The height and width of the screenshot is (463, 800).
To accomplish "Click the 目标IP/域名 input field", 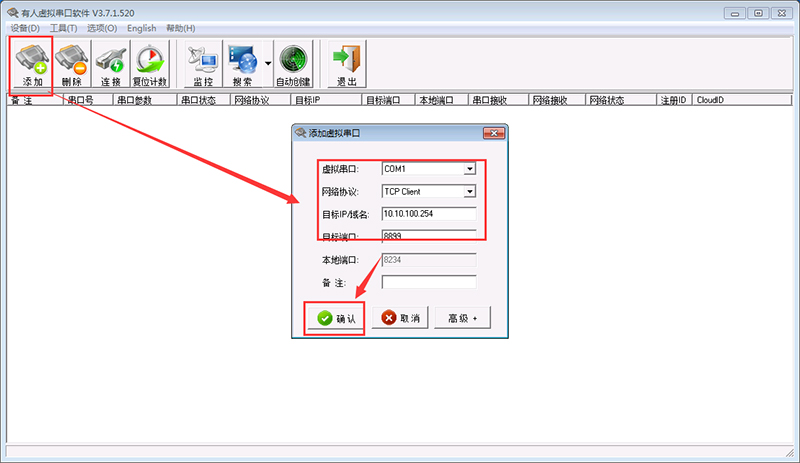I will click(x=428, y=214).
